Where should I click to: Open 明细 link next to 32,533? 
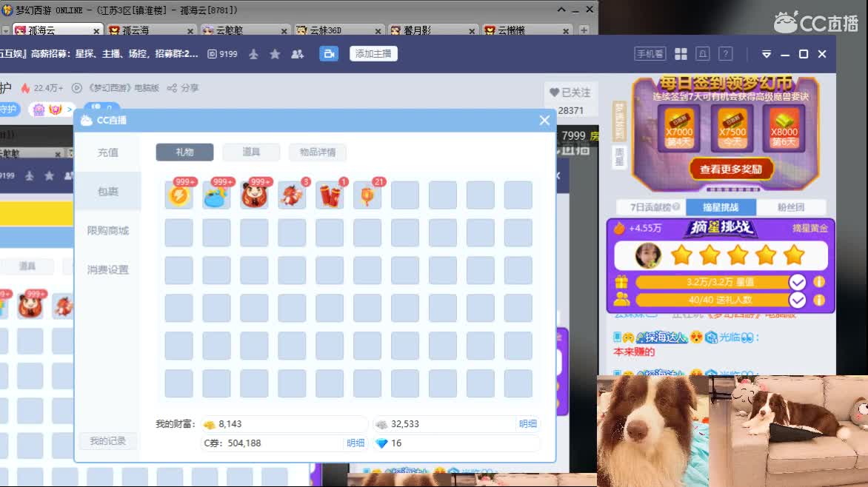(x=527, y=424)
